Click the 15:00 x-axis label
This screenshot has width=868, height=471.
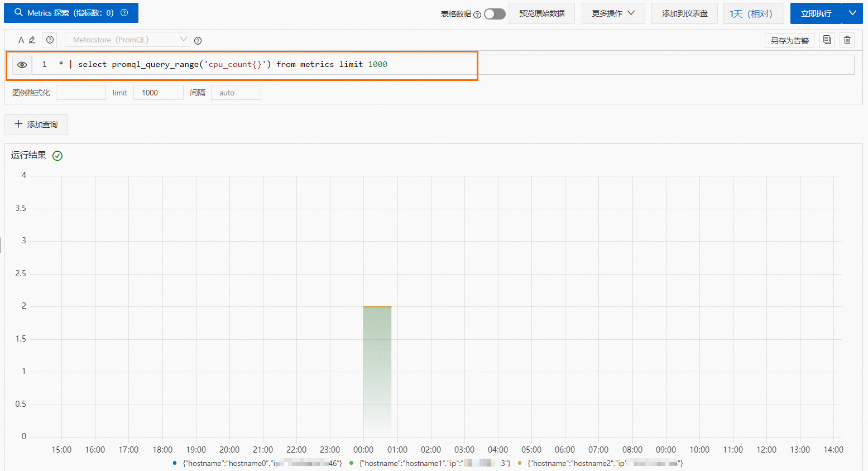click(x=61, y=450)
